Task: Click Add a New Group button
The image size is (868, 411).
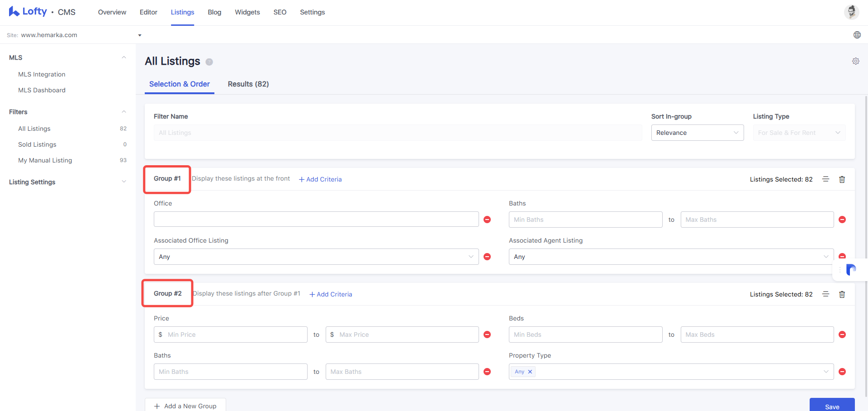Action: click(185, 405)
